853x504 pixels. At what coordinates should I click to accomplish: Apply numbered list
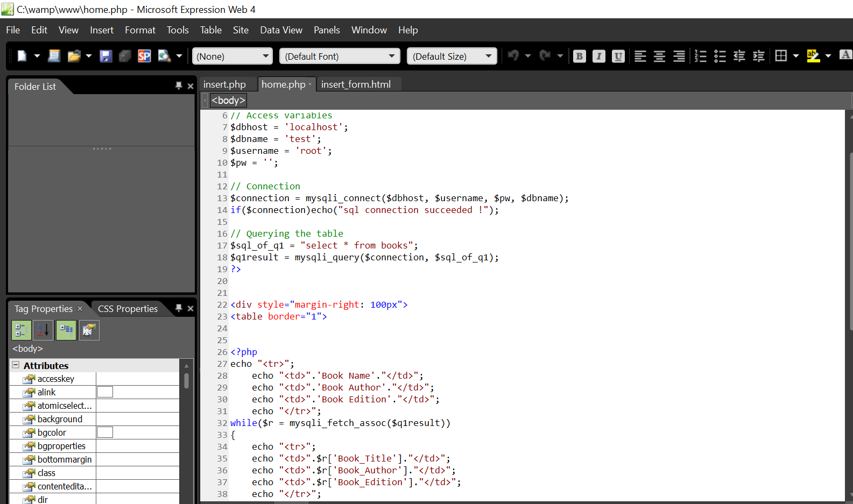(700, 56)
